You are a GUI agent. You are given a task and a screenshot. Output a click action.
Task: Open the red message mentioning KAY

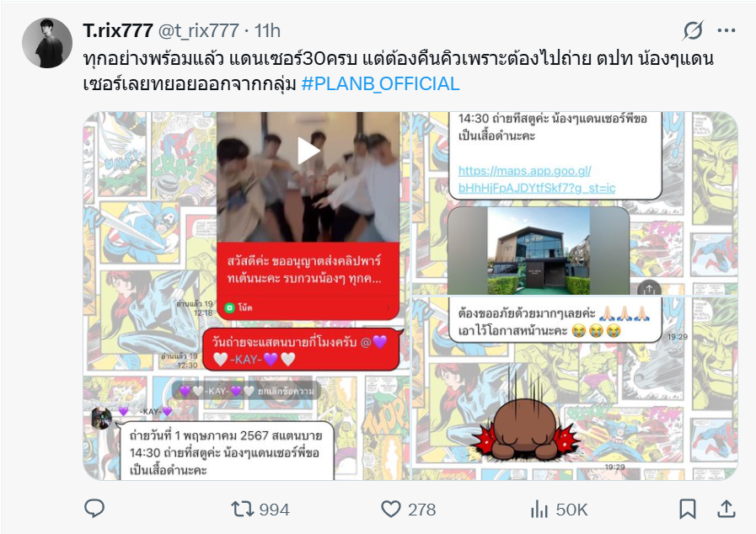tap(302, 350)
